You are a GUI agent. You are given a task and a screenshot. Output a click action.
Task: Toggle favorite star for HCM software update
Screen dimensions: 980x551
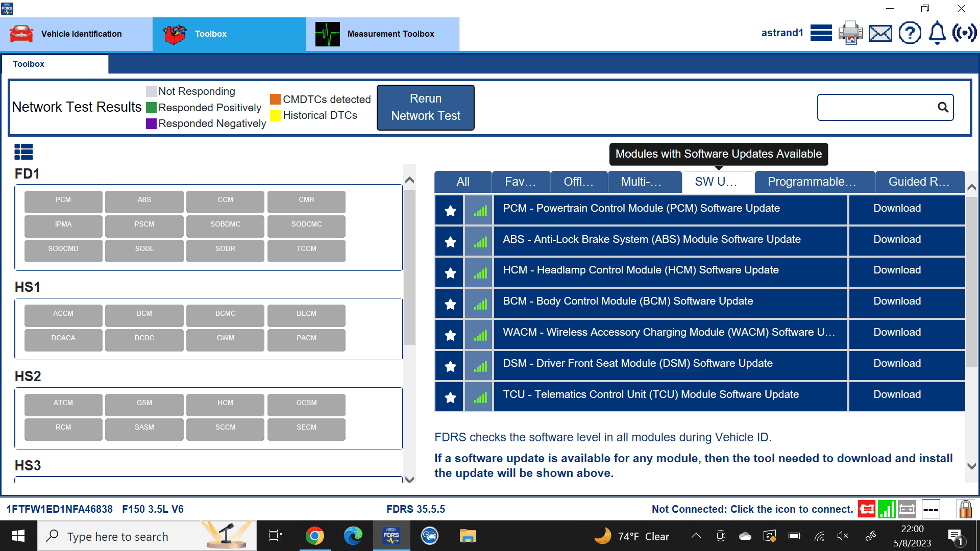[450, 273]
